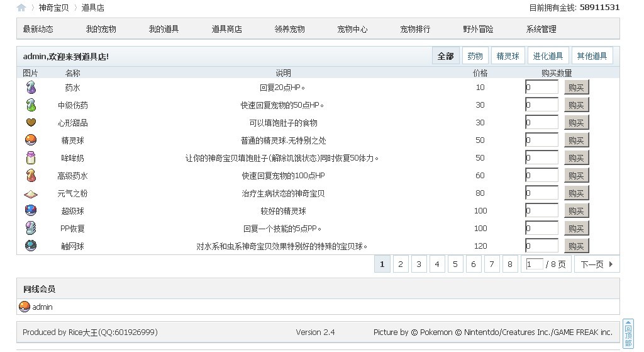Select the 进化道具 category tab

coord(548,56)
